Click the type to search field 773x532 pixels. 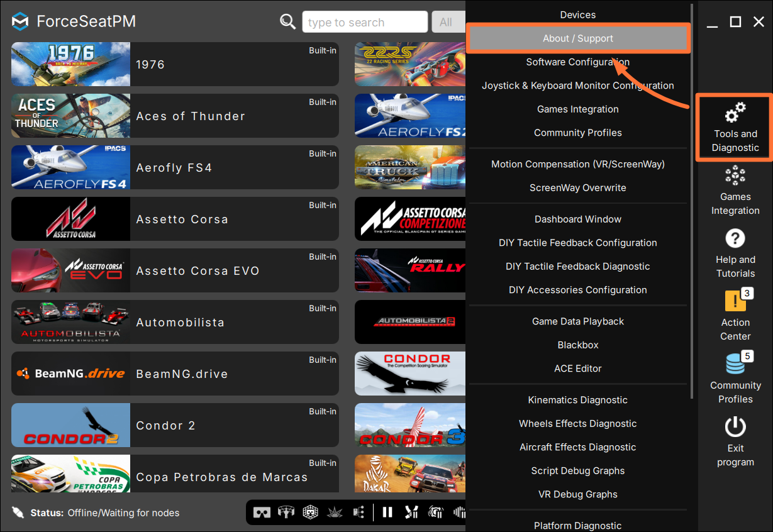(365, 22)
